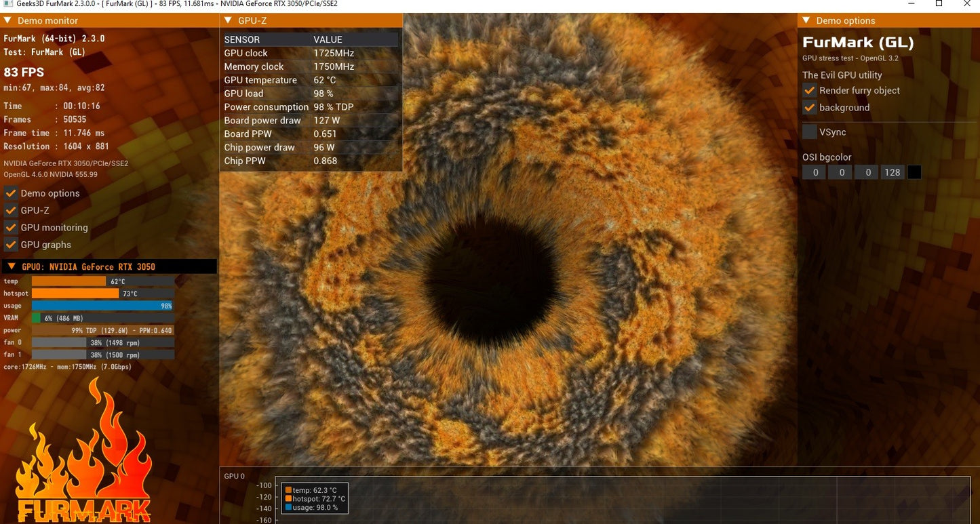
Task: Uncheck the GPU-Z checkbox in Demo monitor
Action: point(10,210)
